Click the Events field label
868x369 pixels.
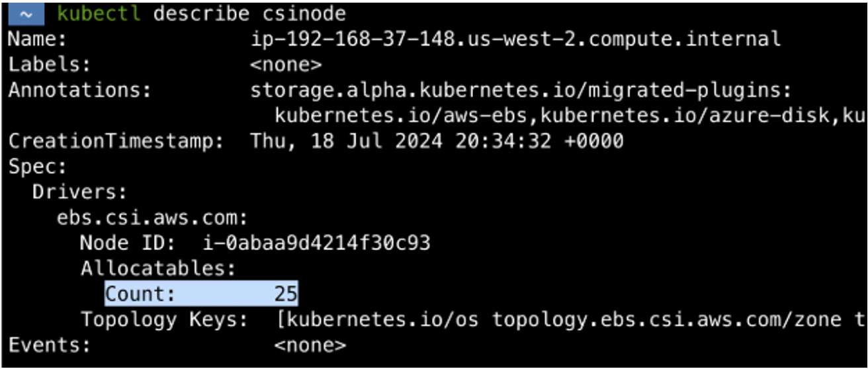click(x=50, y=345)
